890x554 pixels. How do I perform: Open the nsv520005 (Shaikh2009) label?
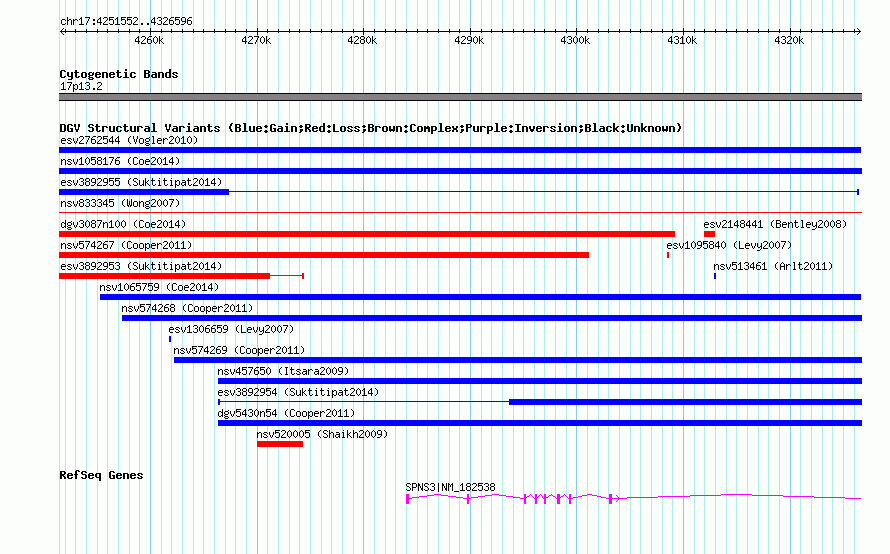(x=322, y=434)
